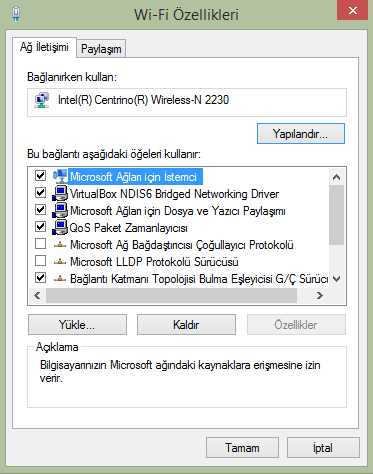This screenshot has width=373, height=474.
Task: Select Microsoft Ağ Bağdaştırıcısı Çoğullayıcı Protokolü row
Action: click(182, 245)
